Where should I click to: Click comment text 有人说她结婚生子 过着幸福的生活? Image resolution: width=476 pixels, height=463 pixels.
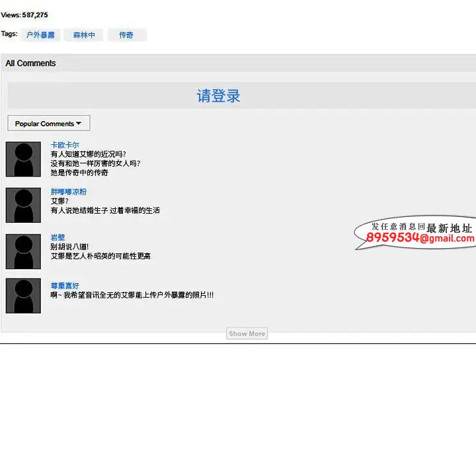(x=105, y=210)
